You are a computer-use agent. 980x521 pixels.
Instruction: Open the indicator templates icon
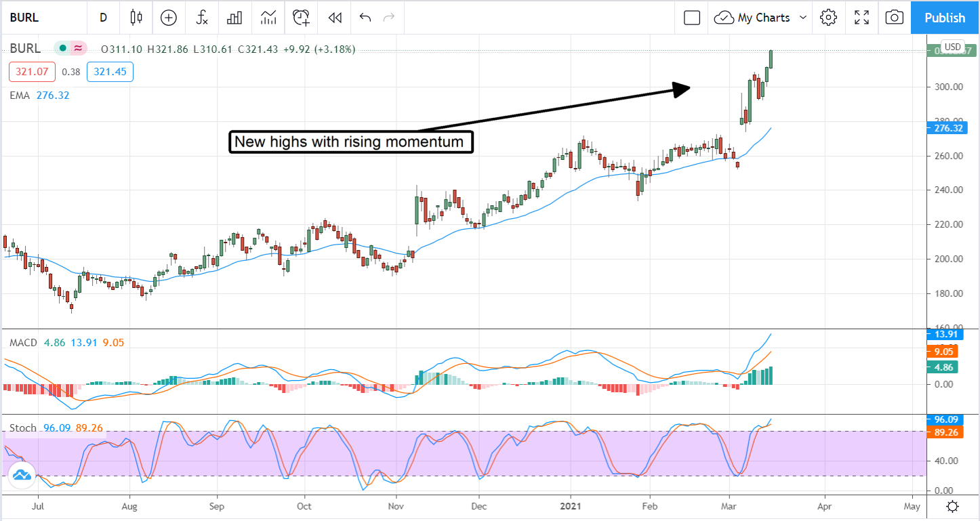(x=268, y=18)
